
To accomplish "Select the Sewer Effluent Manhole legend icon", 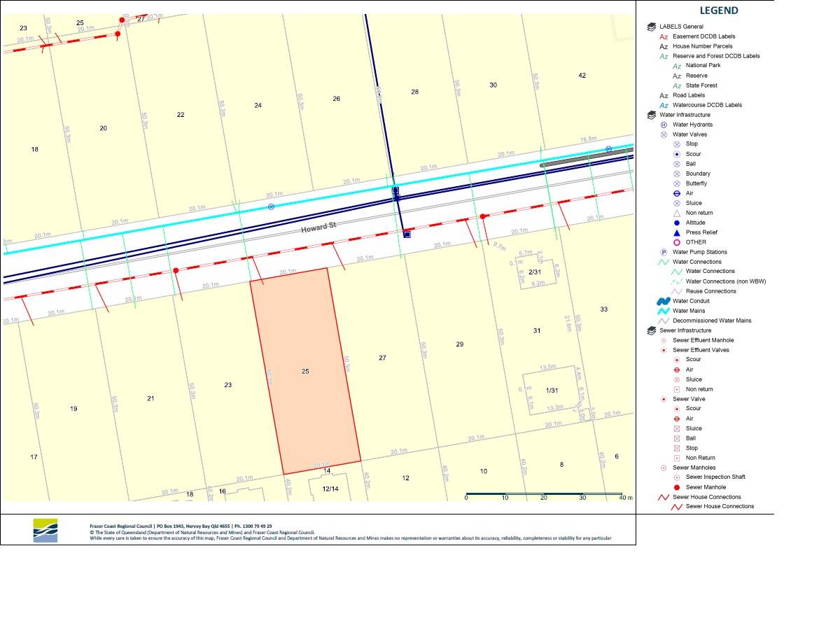I will (664, 340).
